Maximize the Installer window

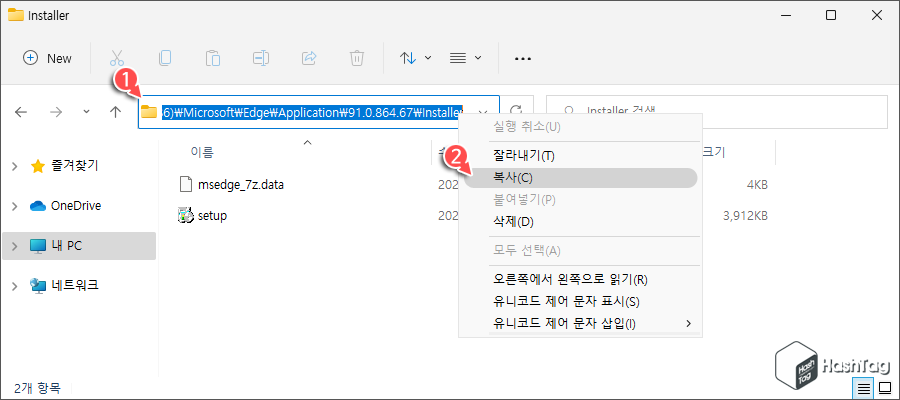click(831, 15)
